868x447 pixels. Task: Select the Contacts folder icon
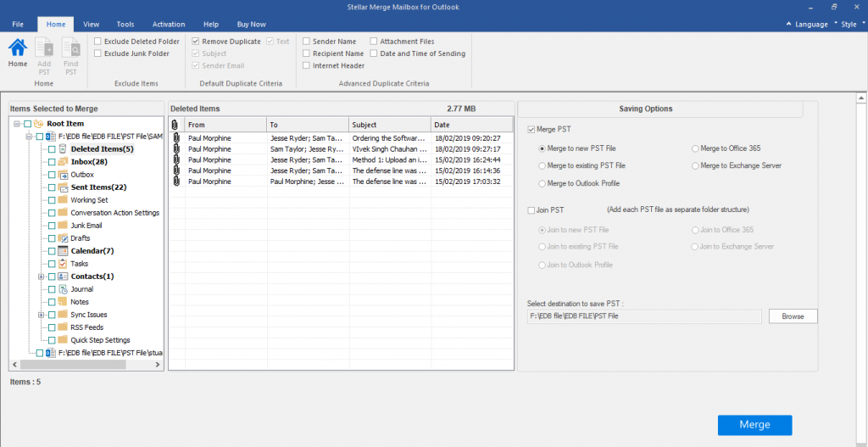63,277
